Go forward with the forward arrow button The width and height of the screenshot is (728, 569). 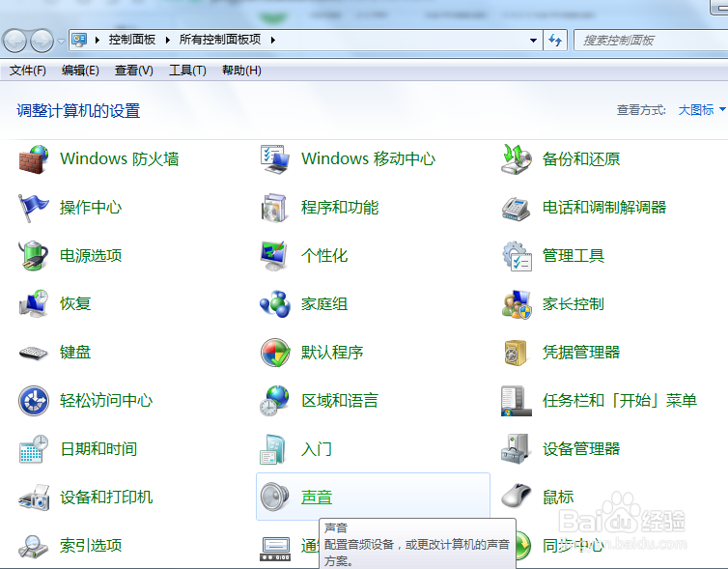tap(42, 41)
